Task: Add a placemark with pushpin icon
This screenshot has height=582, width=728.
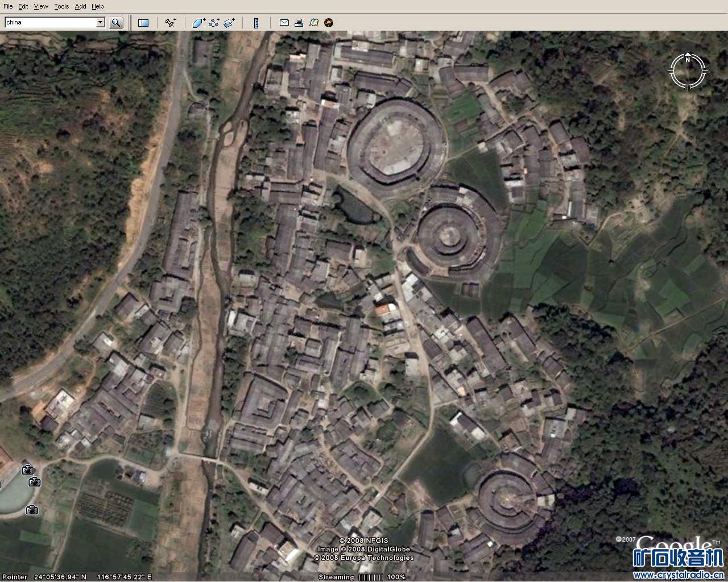Action: pyautogui.click(x=170, y=23)
